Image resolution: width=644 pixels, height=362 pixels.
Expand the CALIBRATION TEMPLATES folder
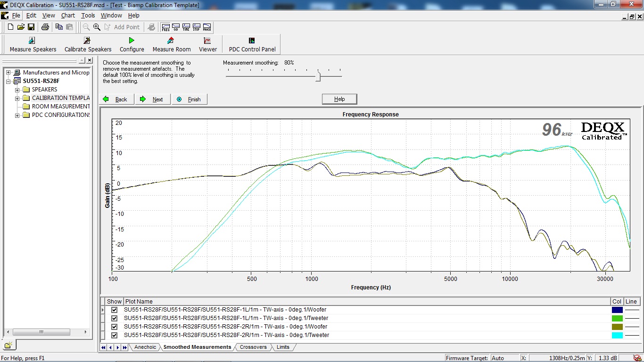pos(17,98)
